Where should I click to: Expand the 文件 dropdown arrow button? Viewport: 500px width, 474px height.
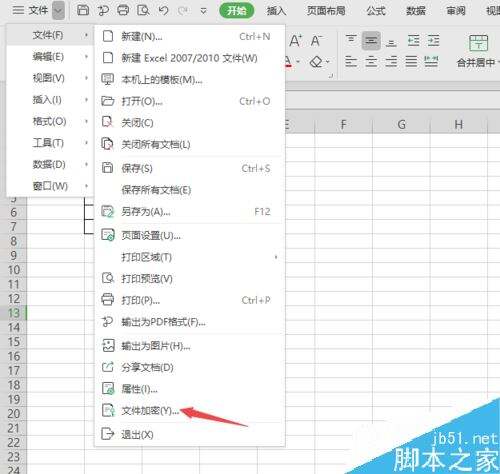click(58, 11)
